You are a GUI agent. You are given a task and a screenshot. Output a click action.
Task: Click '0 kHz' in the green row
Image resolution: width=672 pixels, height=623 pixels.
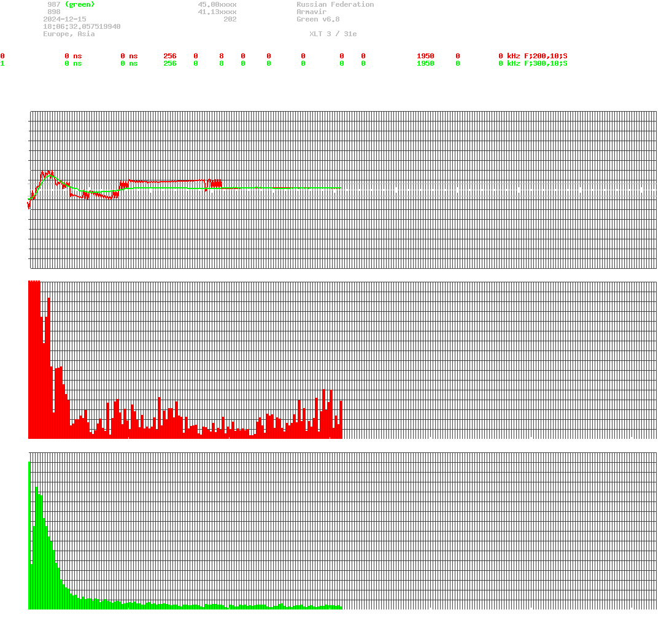coord(509,63)
